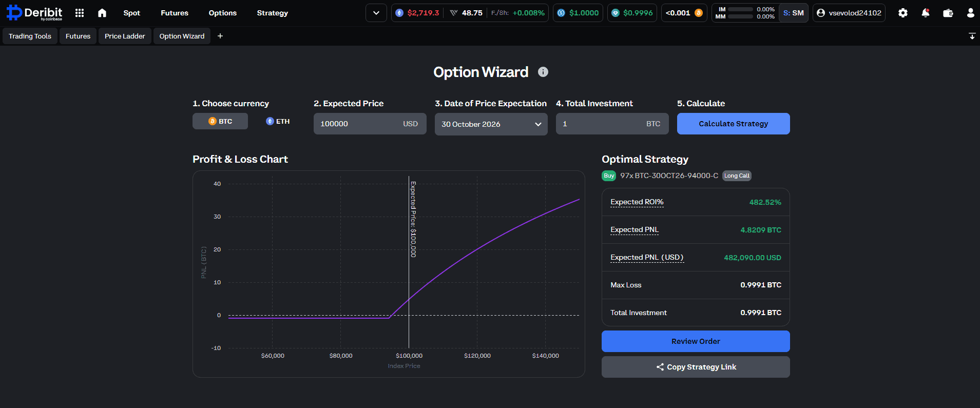
Task: Switch to Price Ladder tab
Action: 125,36
